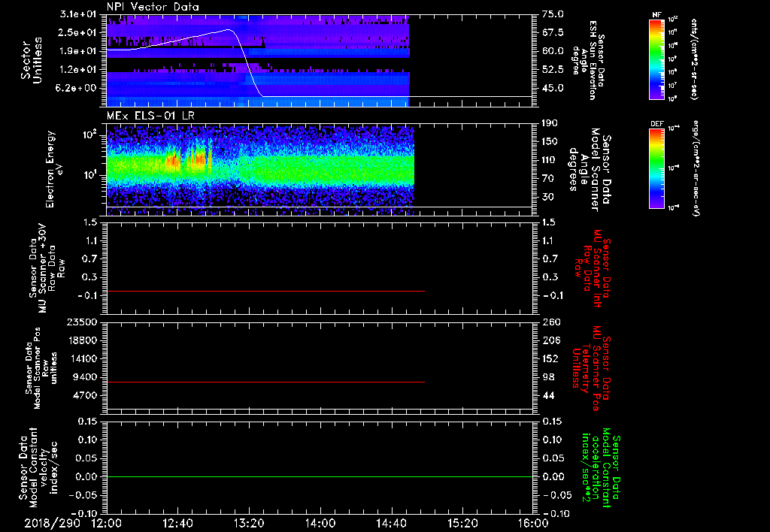Screen dimensions: 770x532
Task: Click the 9400 scanner position tick
Action: pyautogui.click(x=86, y=377)
